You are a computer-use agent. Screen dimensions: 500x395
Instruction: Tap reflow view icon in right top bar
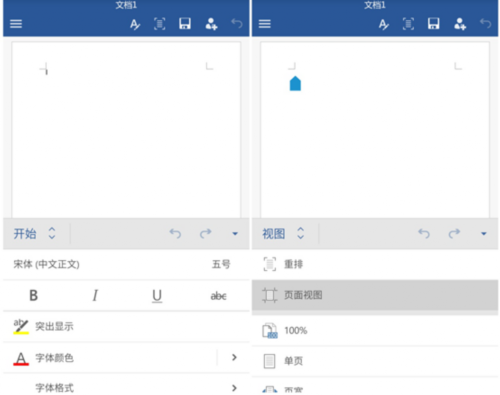[408, 24]
